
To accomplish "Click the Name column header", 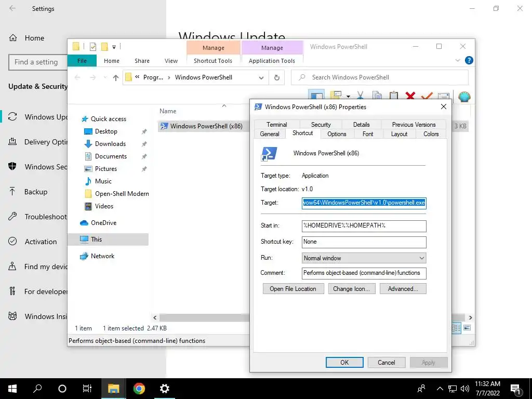I will tap(168, 111).
